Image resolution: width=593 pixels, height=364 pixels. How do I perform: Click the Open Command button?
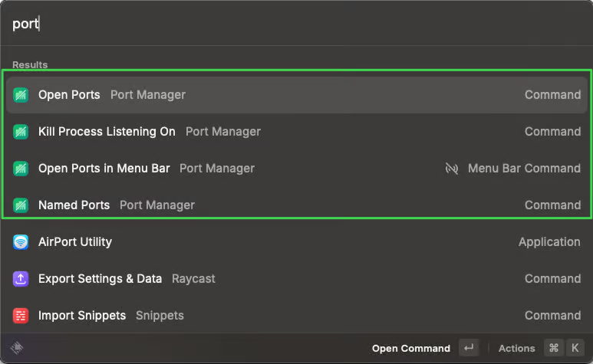pyautogui.click(x=426, y=348)
